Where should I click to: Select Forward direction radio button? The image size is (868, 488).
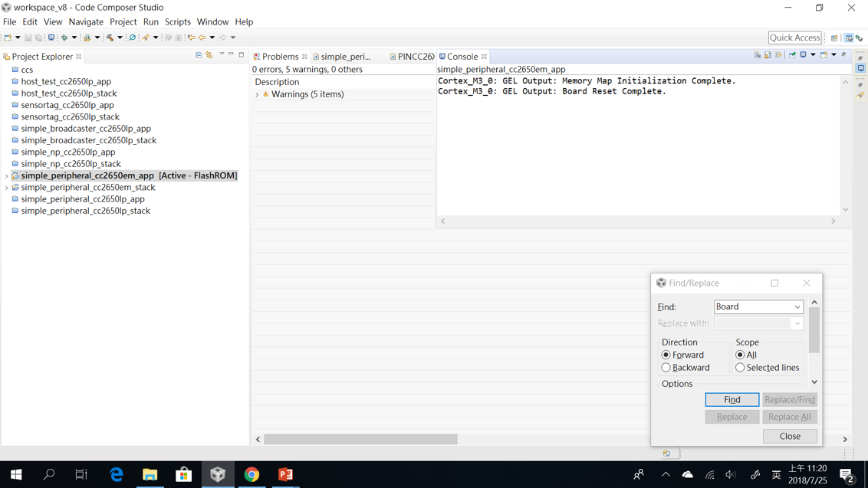666,355
